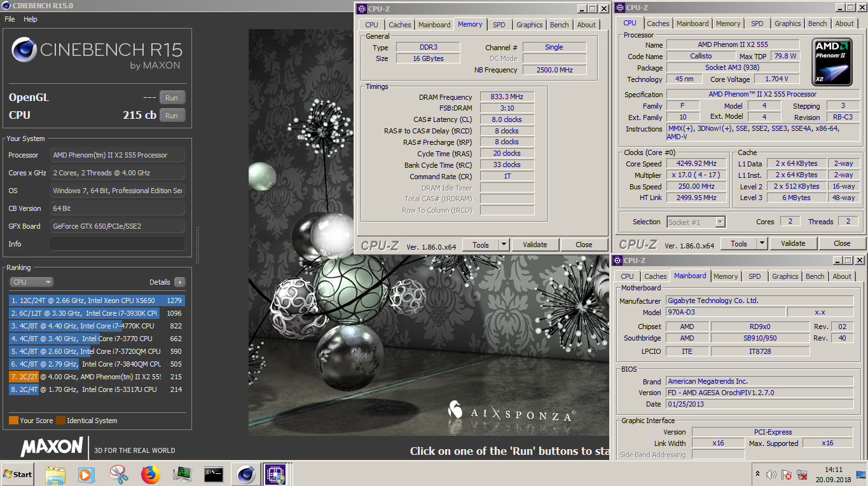Launch the media player taskbar icon
The width and height of the screenshot is (868, 486).
click(86, 474)
